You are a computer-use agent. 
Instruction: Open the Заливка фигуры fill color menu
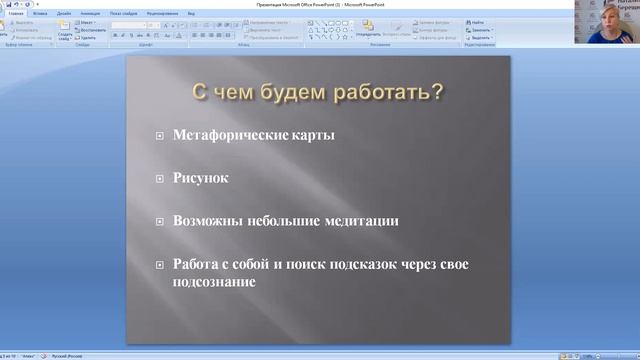coord(431,23)
